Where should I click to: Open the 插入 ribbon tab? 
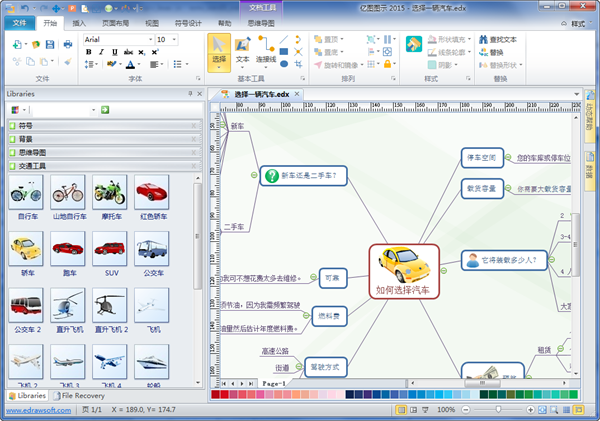79,21
